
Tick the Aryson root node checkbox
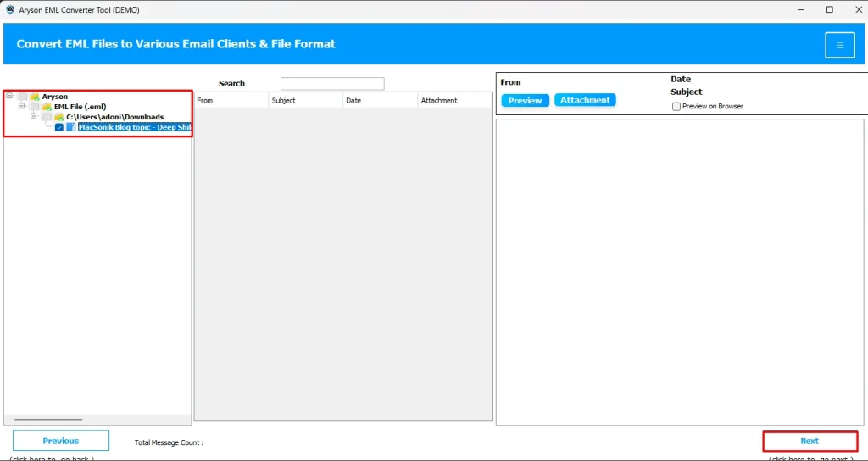pos(23,97)
